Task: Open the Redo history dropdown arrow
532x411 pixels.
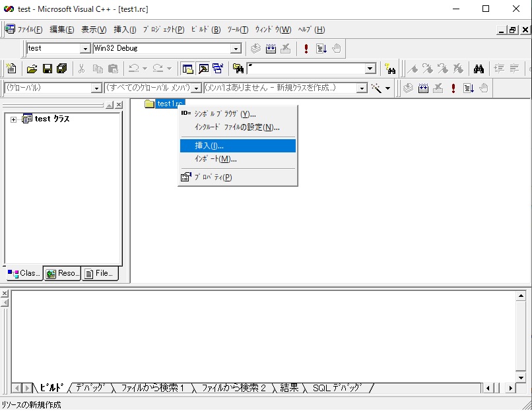Action: point(170,69)
